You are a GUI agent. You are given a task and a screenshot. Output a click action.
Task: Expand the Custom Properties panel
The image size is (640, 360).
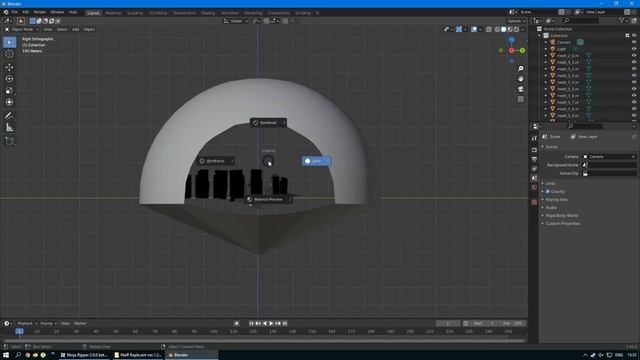(562, 224)
